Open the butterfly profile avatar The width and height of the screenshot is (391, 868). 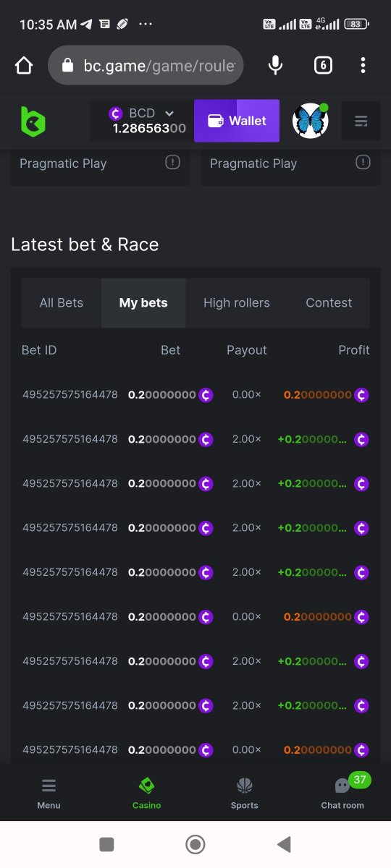click(x=311, y=121)
